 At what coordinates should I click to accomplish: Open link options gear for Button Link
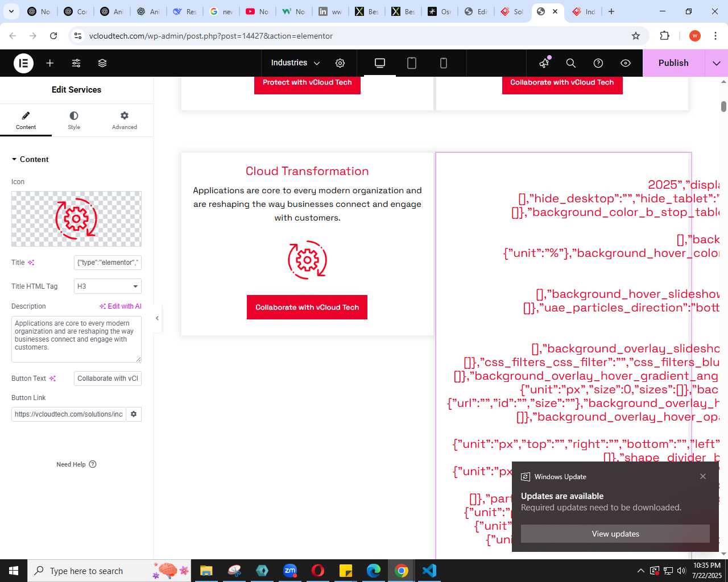[134, 414]
